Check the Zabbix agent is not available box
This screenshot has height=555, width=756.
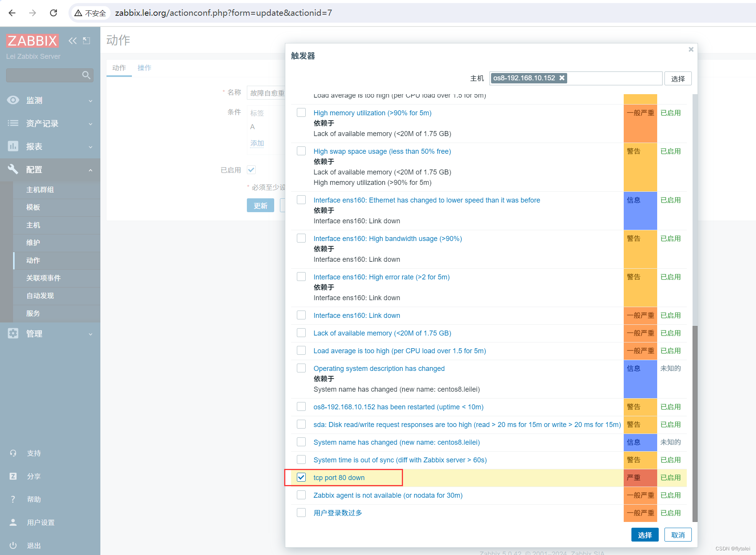(x=301, y=495)
